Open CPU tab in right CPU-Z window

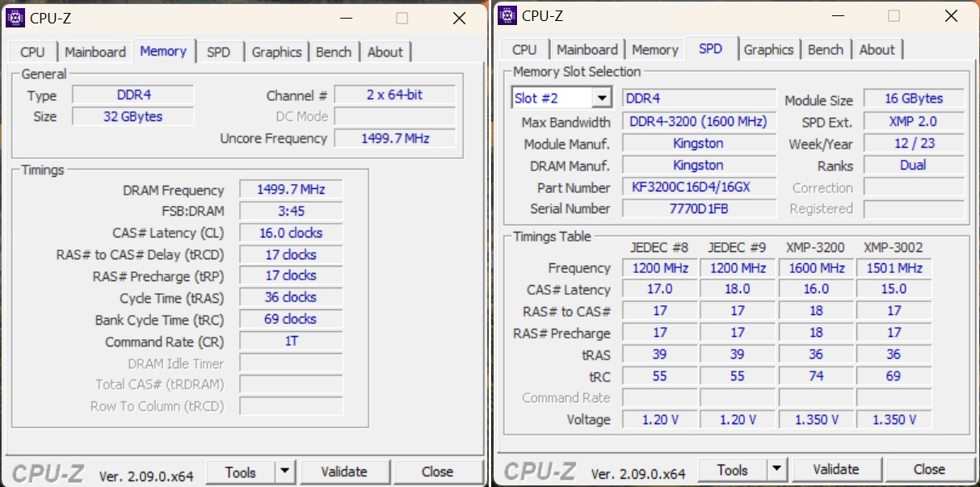click(524, 49)
